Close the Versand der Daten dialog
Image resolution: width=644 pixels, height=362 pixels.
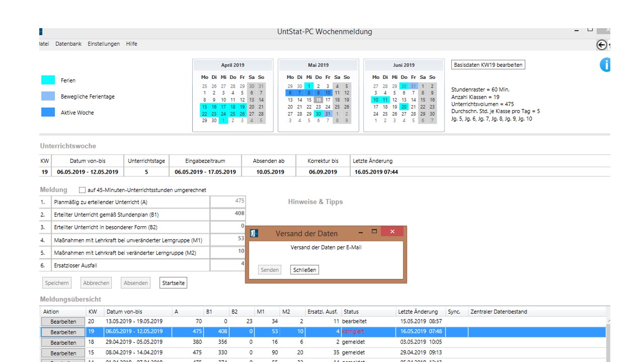(x=392, y=232)
